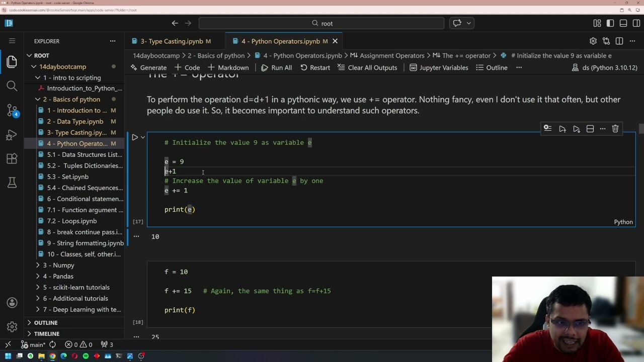Click Run All in notebook toolbar
The width and height of the screenshot is (644, 362).
click(276, 67)
